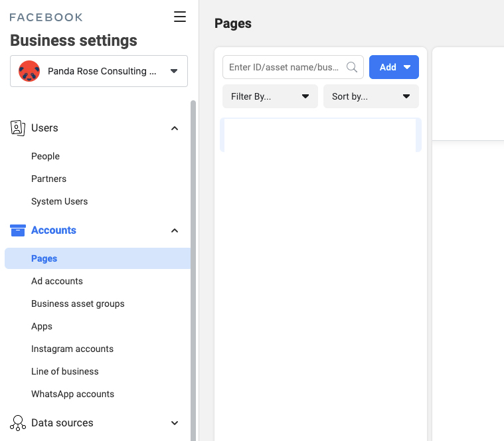
Task: Select System Users in sidebar
Action: point(59,201)
